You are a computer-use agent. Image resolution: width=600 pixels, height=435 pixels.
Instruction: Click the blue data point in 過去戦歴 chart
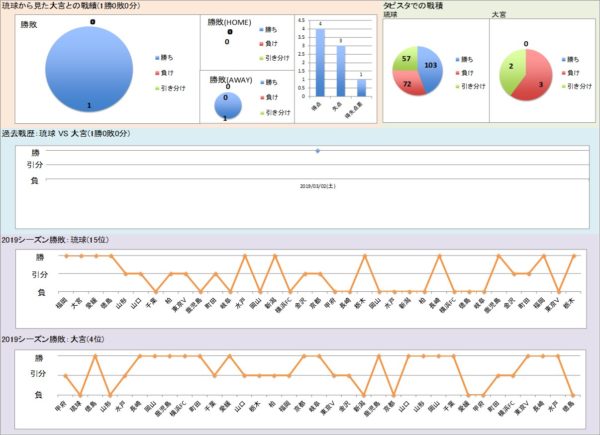point(317,151)
